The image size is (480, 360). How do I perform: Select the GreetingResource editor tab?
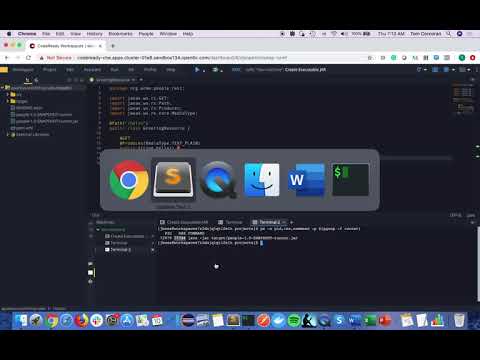(113, 80)
